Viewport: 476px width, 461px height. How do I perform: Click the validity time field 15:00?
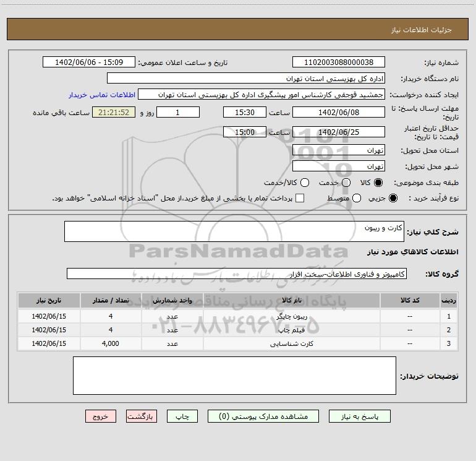pyautogui.click(x=245, y=132)
